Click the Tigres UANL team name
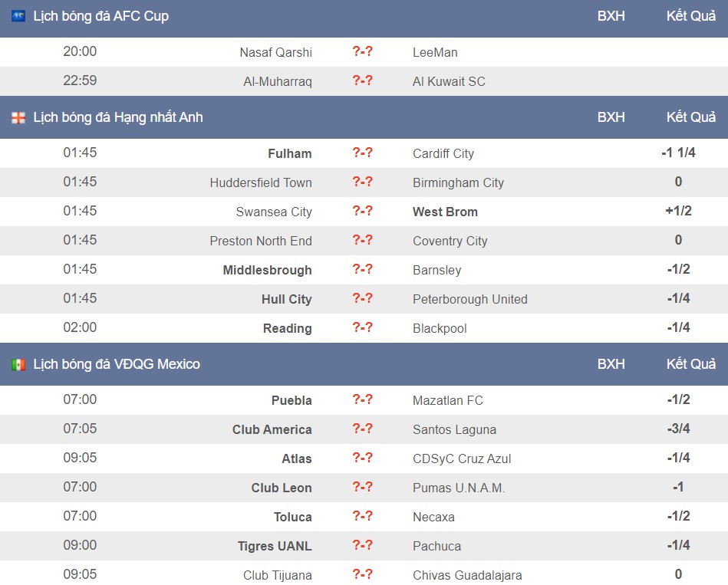This screenshot has width=728, height=585. (275, 546)
